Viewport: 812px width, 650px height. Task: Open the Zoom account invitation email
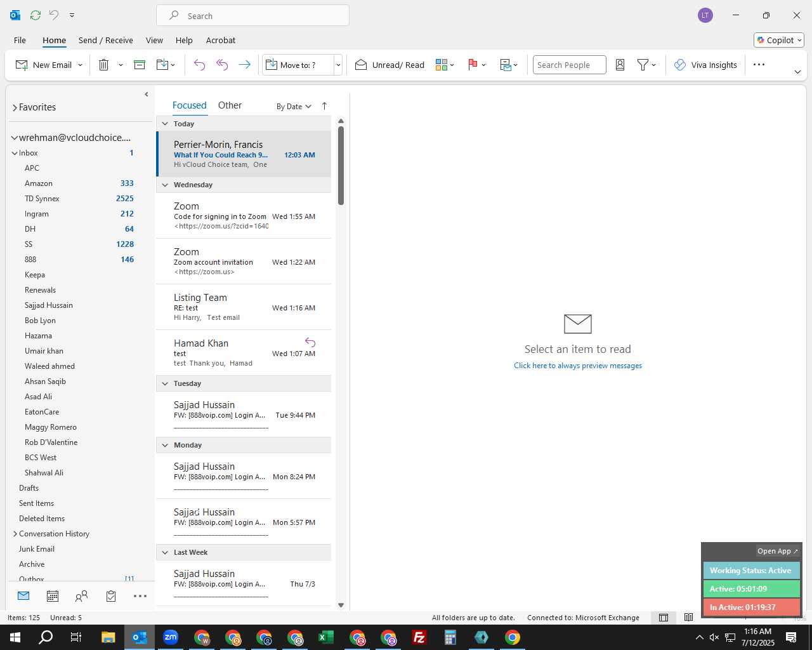click(x=244, y=262)
